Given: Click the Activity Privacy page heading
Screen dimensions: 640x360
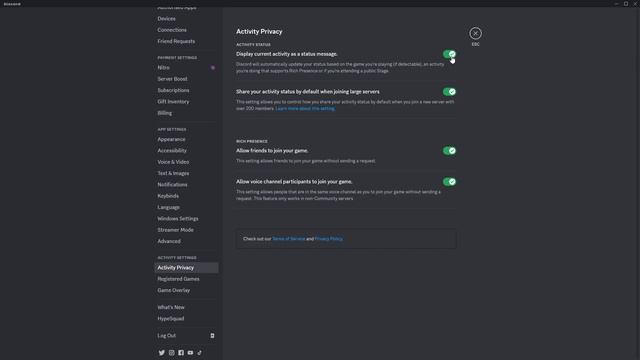Looking at the screenshot, I should 259,31.
